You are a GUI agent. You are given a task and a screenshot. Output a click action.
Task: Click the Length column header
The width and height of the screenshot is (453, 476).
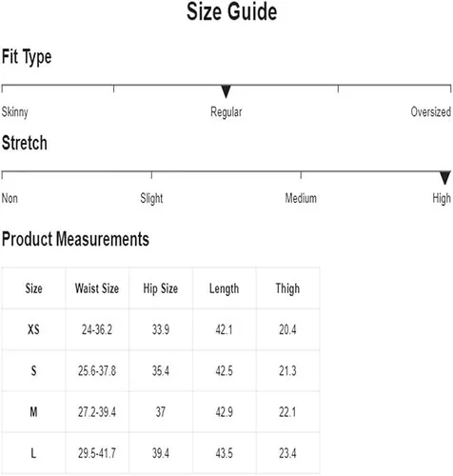224,289
